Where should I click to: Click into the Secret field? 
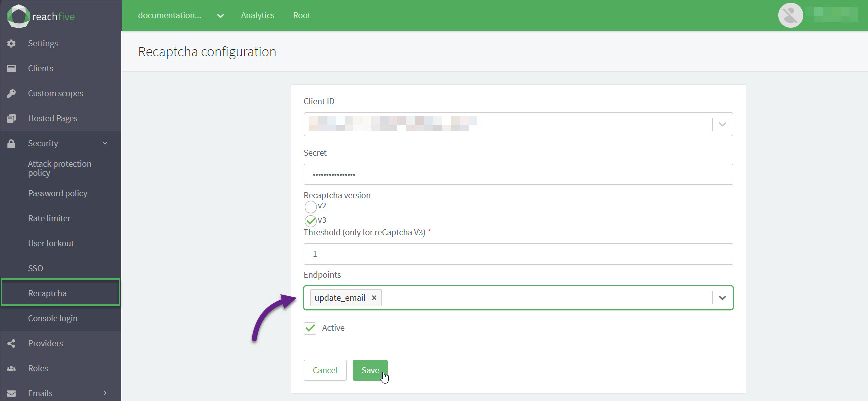pyautogui.click(x=519, y=174)
